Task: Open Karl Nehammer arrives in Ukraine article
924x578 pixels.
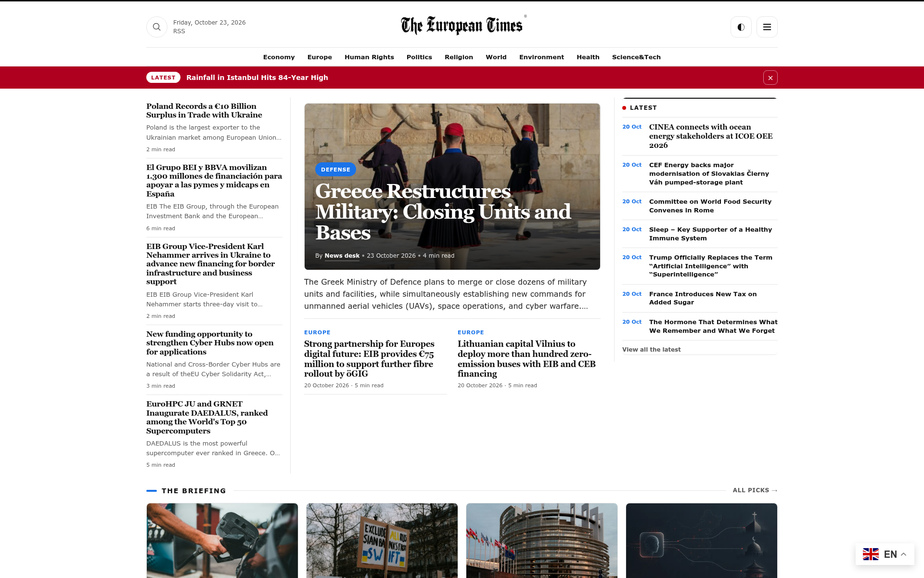Action: tap(211, 264)
